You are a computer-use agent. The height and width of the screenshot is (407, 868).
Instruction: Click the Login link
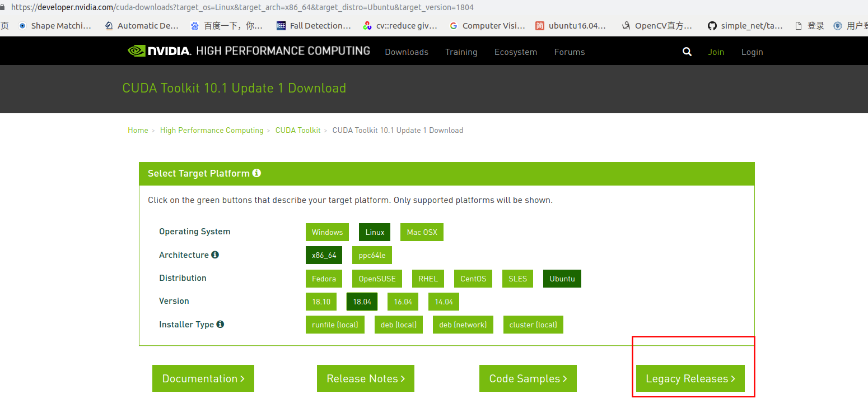pyautogui.click(x=752, y=52)
